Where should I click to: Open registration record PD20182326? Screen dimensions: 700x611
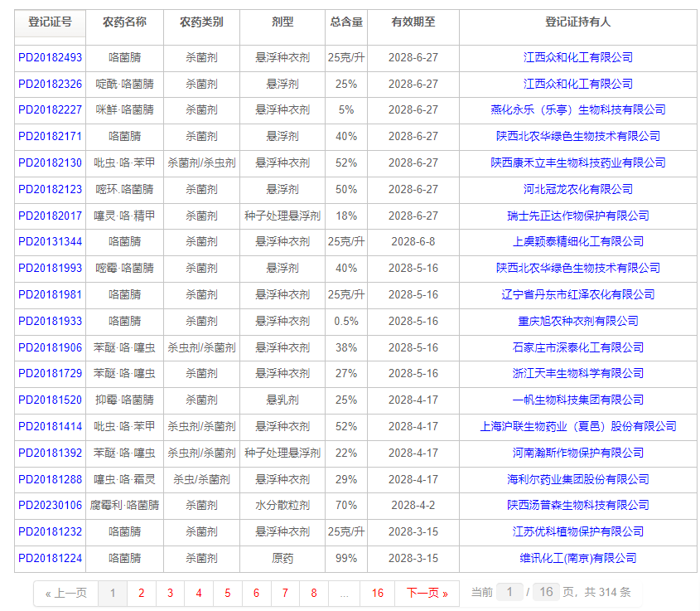(50, 84)
